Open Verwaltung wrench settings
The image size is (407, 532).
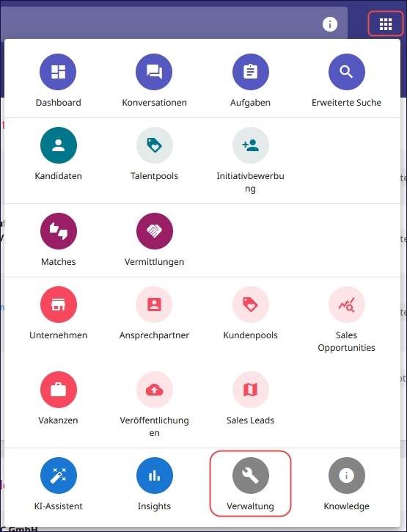pyautogui.click(x=250, y=475)
